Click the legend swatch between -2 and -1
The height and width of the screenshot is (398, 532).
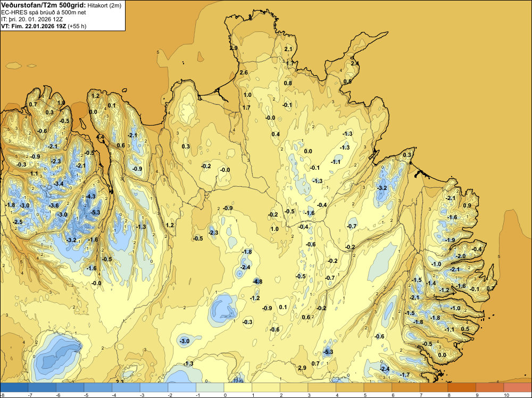point(182,387)
